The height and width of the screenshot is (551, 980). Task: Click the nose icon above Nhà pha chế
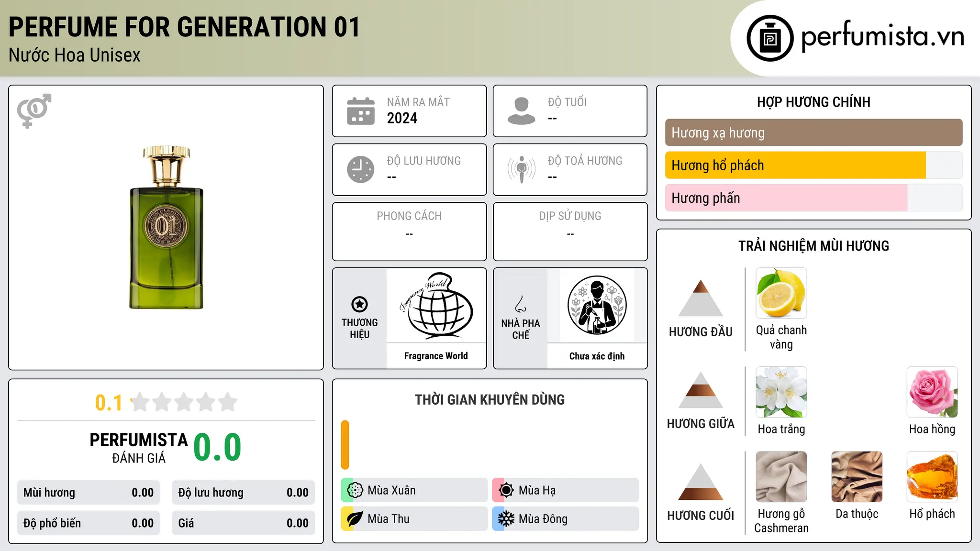click(x=521, y=304)
